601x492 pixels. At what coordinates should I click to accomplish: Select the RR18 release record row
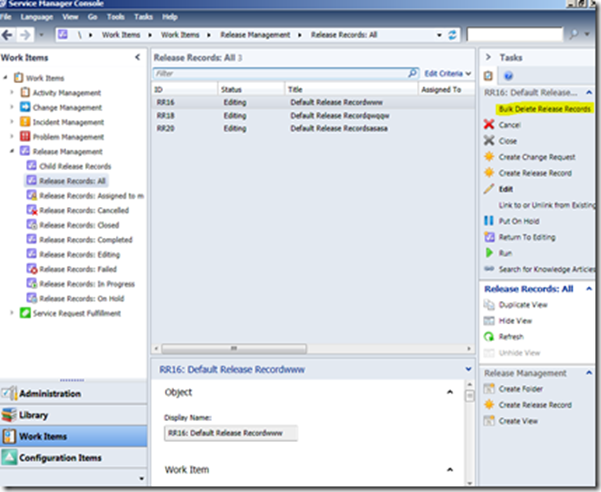(313, 115)
